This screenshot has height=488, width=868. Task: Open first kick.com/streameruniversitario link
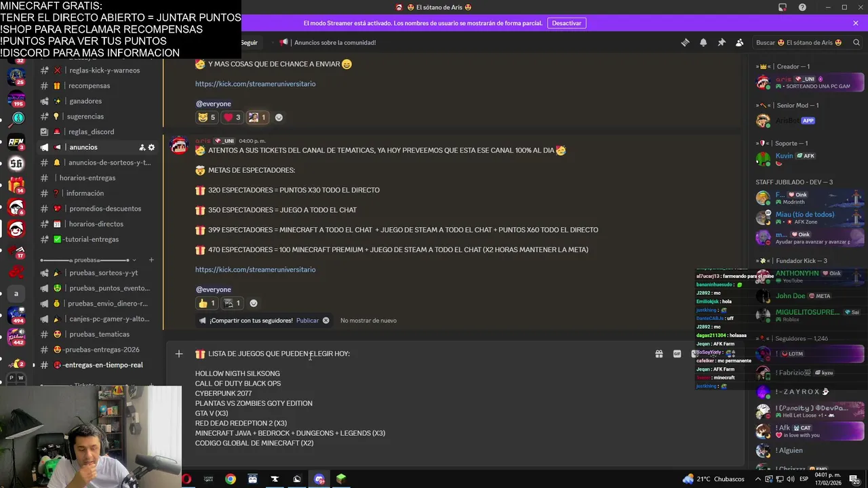(x=255, y=84)
